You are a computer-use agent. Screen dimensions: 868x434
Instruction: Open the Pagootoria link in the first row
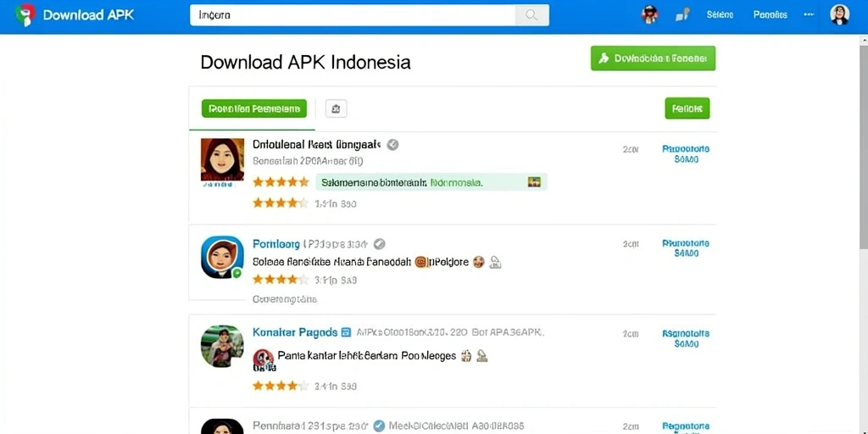[686, 154]
